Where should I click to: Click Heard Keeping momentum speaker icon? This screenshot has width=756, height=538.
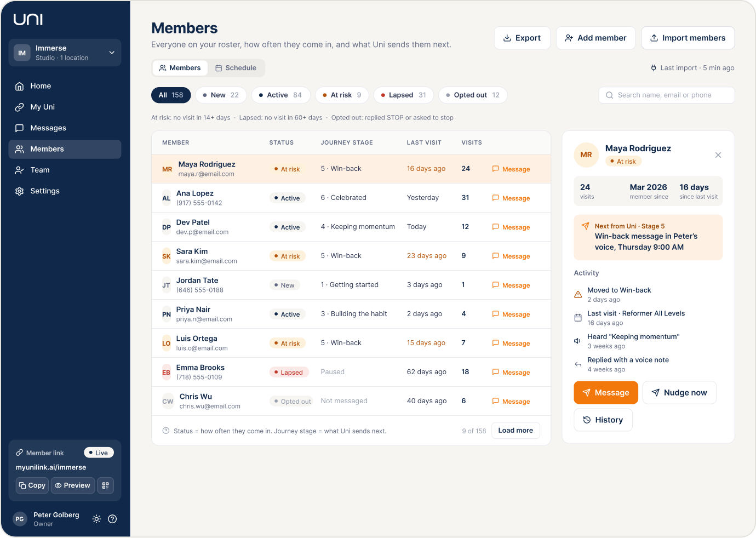pos(578,341)
